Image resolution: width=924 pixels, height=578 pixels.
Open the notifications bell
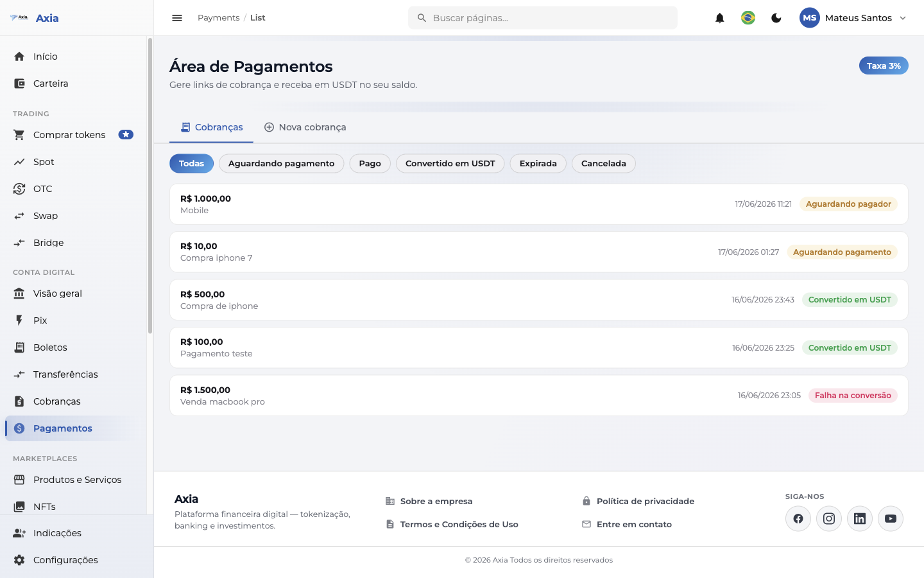click(720, 18)
